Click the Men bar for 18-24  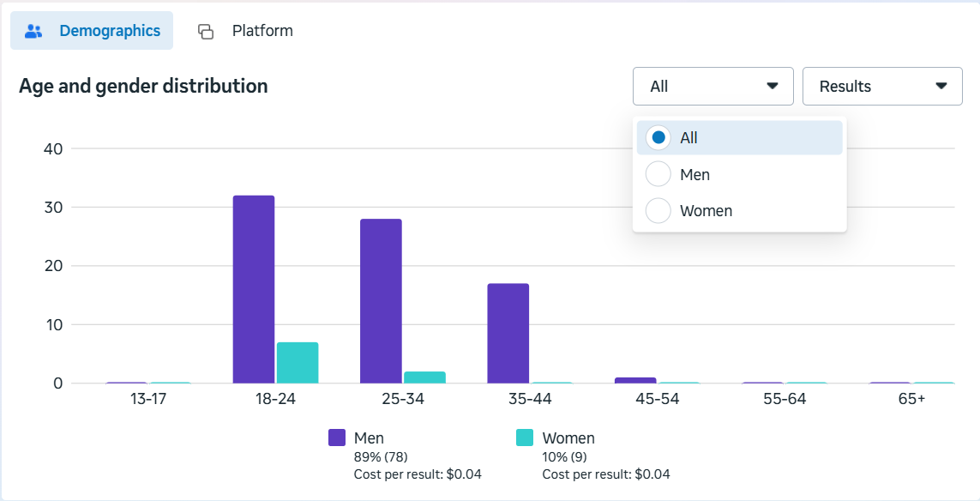click(x=254, y=289)
